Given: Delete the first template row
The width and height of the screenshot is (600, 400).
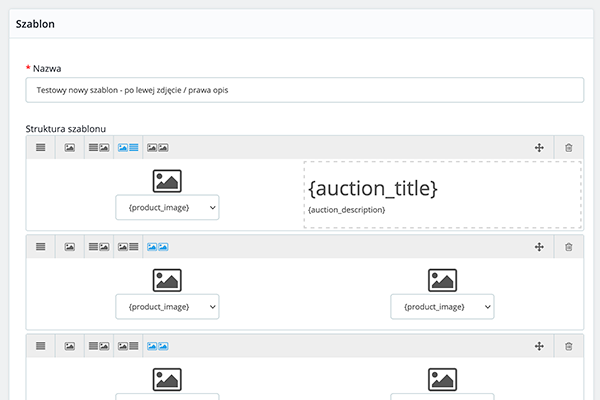Looking at the screenshot, I should click(x=569, y=148).
